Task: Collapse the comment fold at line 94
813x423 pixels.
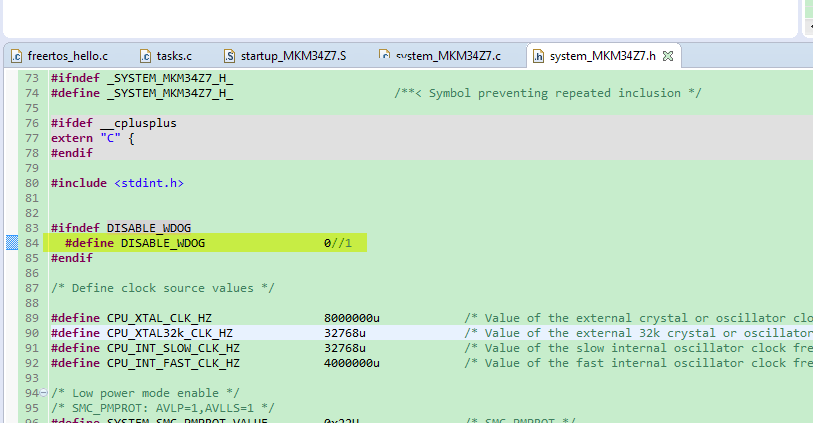Action: pyautogui.click(x=42, y=393)
